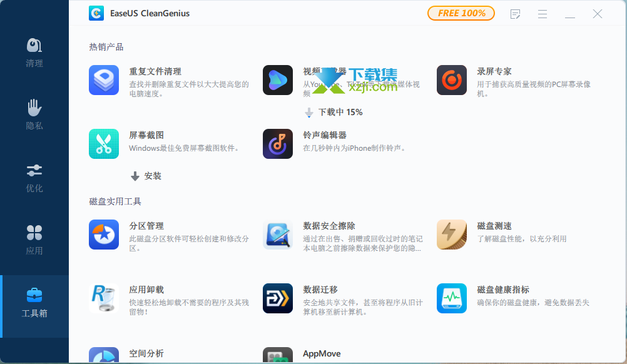Select the 数据安全擦除 data wipe icon

pos(277,235)
